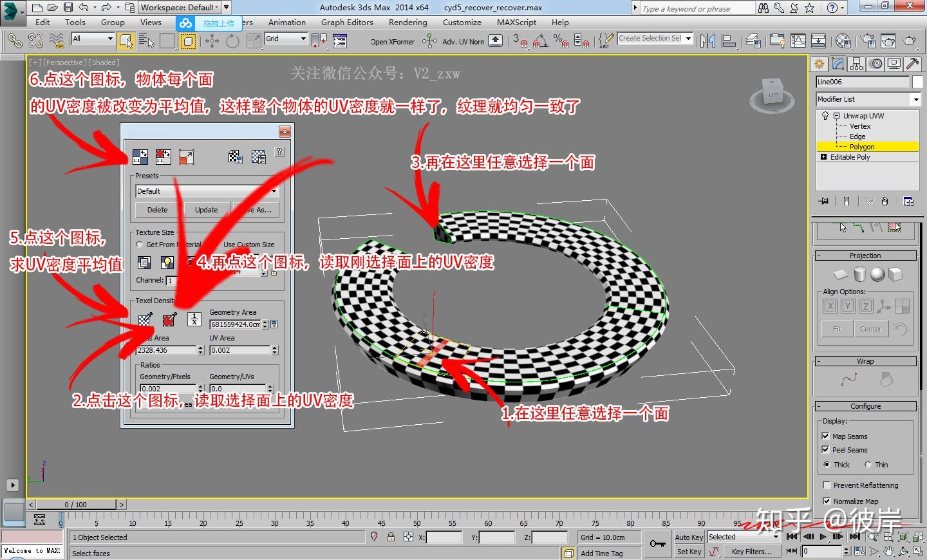Select spherical projection icon
The height and width of the screenshot is (560, 927).
pos(877,275)
